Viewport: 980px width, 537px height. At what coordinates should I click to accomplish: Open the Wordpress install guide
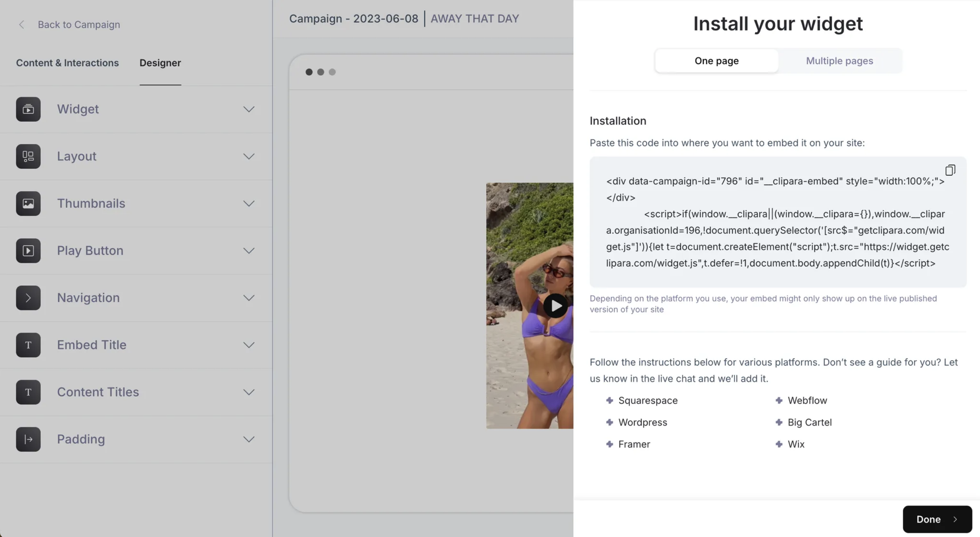pyautogui.click(x=642, y=422)
